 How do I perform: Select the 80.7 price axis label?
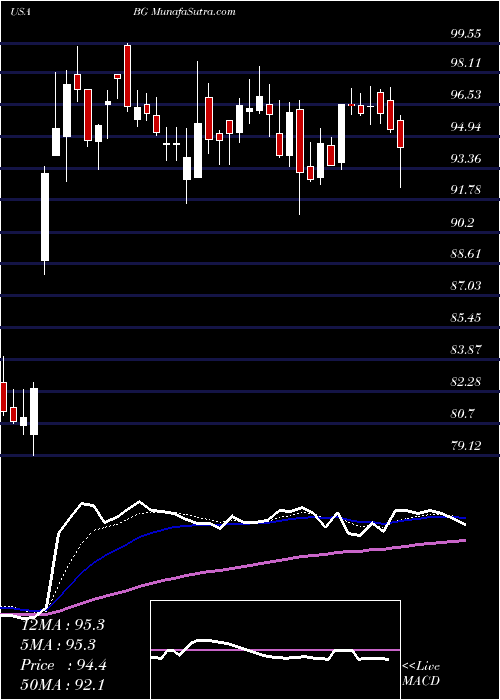pyautogui.click(x=462, y=414)
